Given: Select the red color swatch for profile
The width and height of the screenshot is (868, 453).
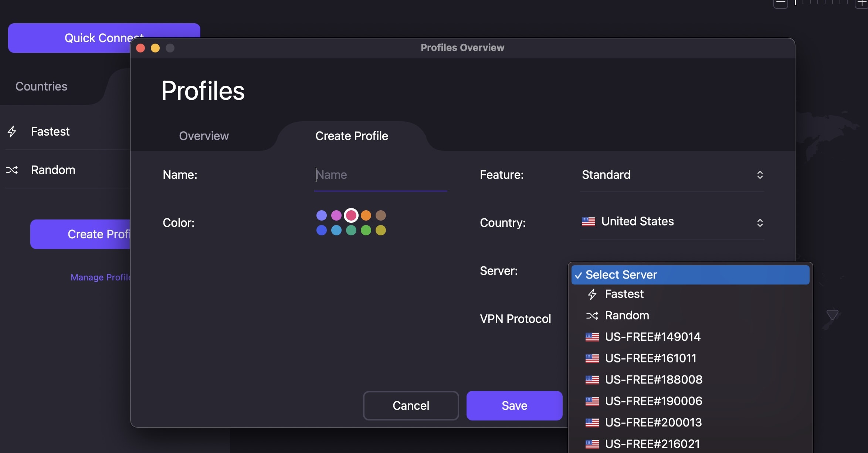Looking at the screenshot, I should [351, 215].
